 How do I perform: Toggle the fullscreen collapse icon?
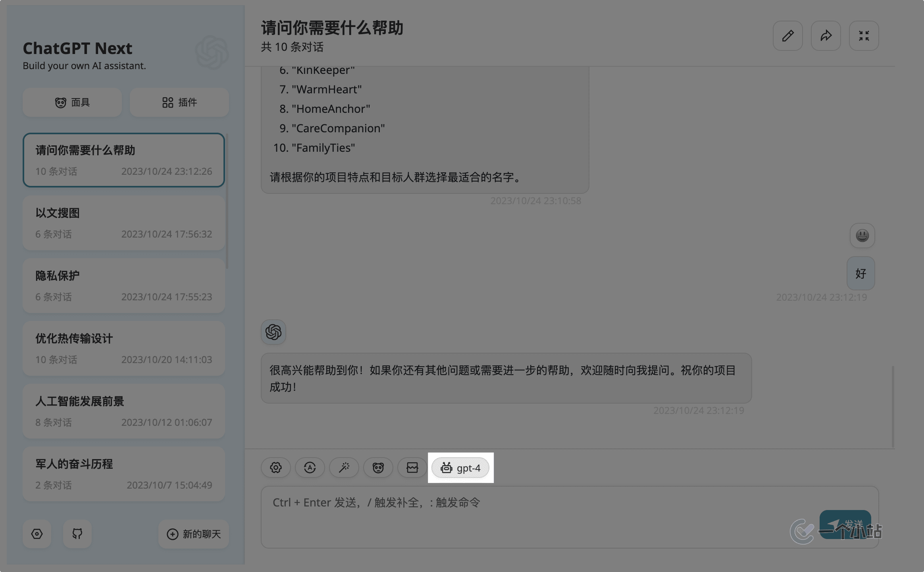[x=864, y=36]
